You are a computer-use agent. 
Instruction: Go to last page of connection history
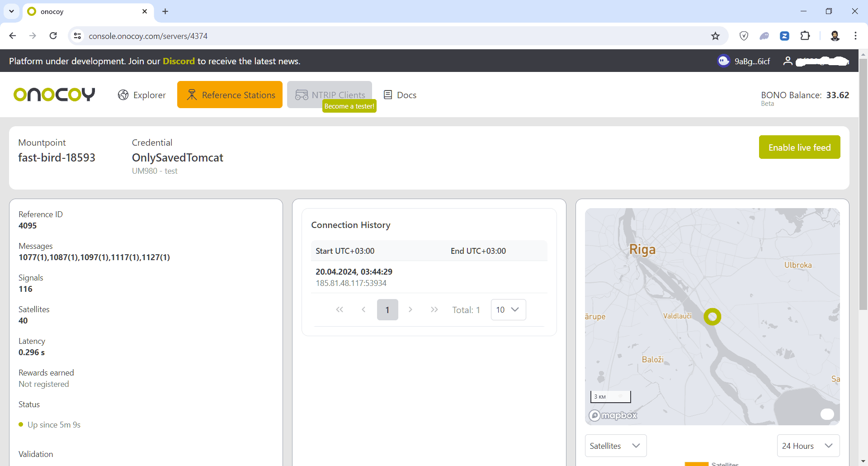point(434,309)
